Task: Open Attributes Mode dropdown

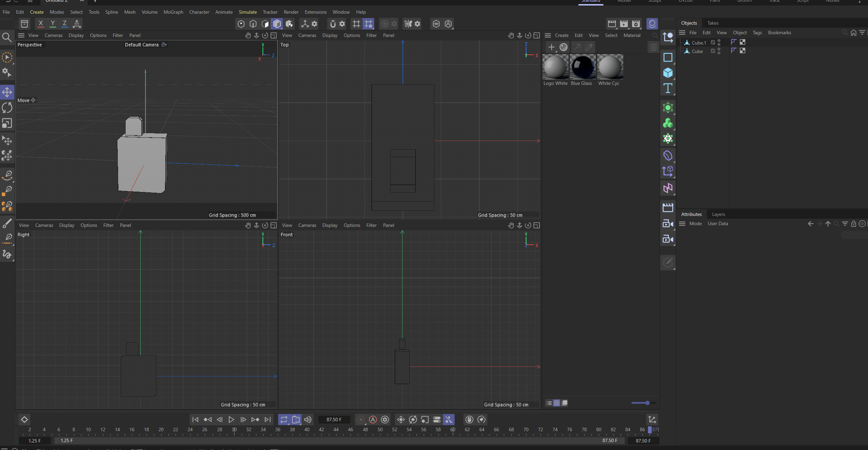Action: [695, 223]
